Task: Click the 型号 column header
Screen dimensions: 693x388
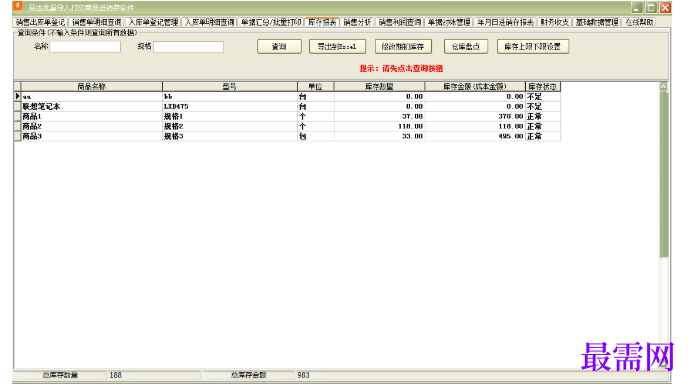Action: (230, 87)
